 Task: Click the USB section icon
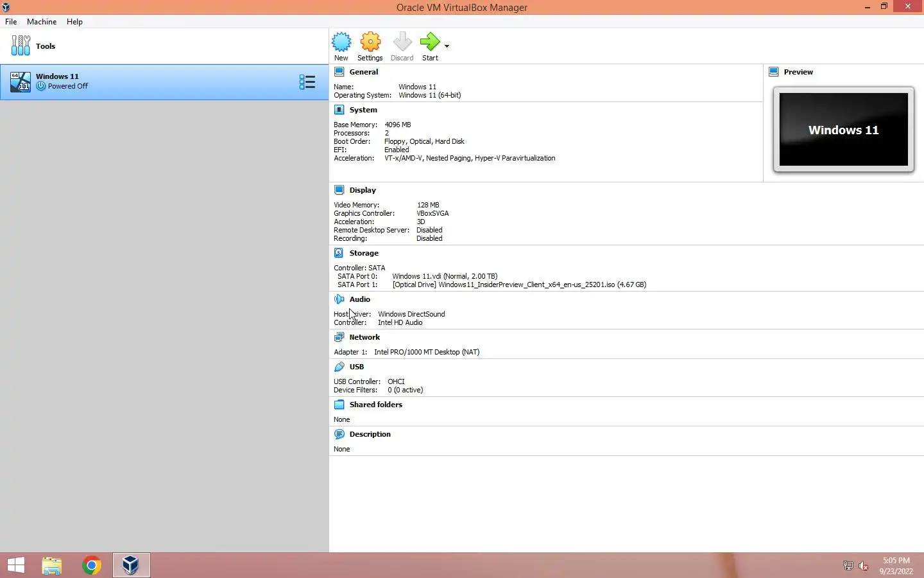tap(339, 367)
